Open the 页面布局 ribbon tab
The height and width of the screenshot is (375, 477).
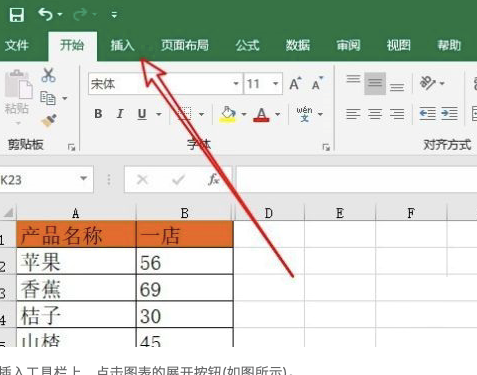point(185,45)
